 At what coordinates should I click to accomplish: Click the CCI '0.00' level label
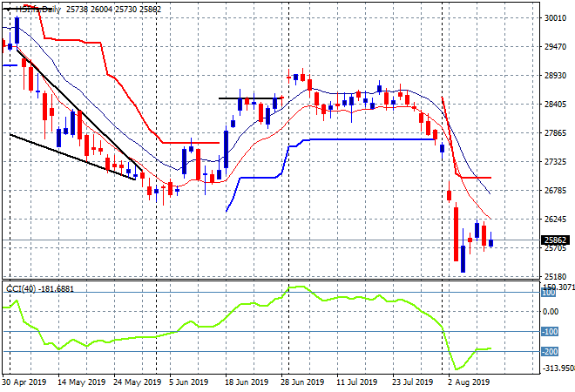coord(551,312)
